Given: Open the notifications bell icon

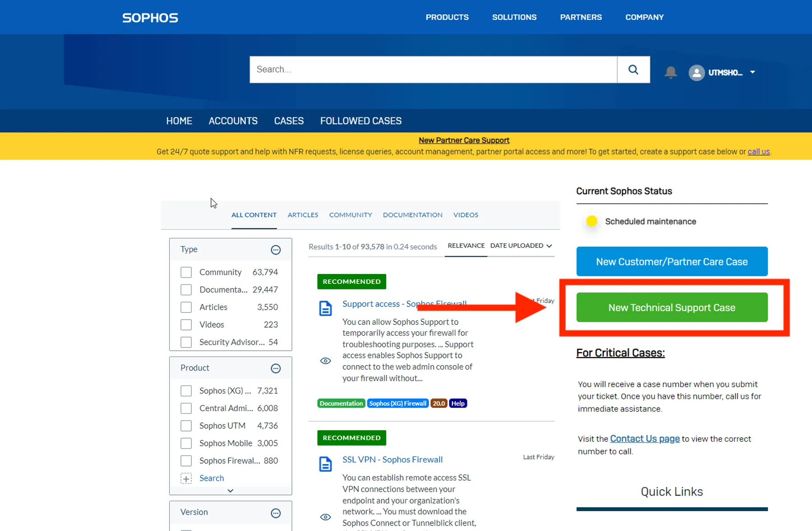Looking at the screenshot, I should pos(671,72).
